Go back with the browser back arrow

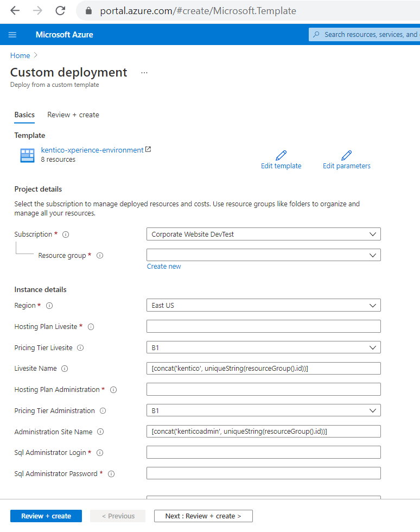tap(15, 11)
